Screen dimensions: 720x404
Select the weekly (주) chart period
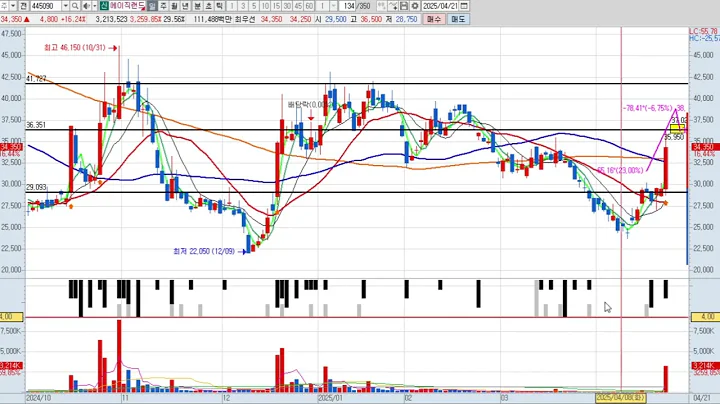(x=163, y=6)
